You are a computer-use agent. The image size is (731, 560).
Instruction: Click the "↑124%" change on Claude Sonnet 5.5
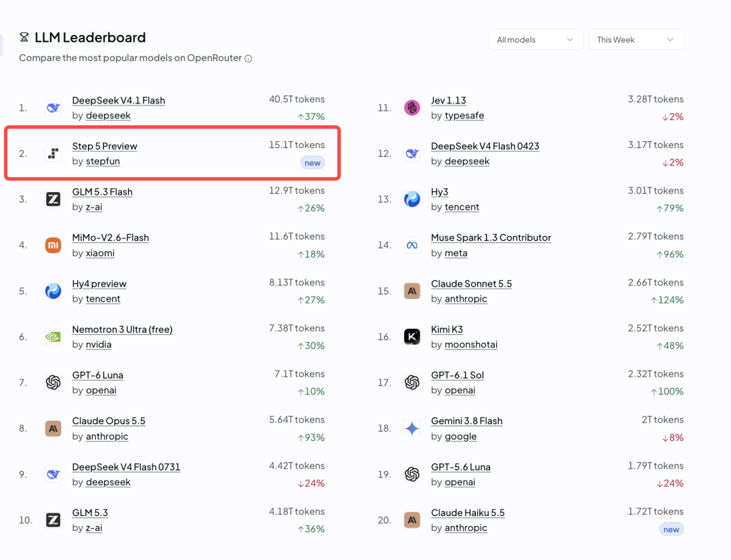pos(667,300)
